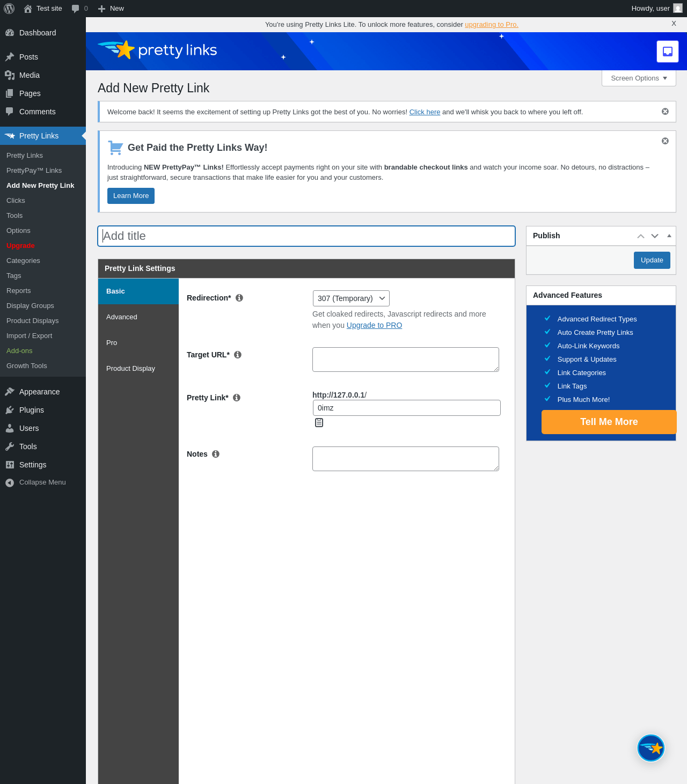Viewport: 687px width, 784px height.
Task: Move Publish box down
Action: tap(655, 236)
